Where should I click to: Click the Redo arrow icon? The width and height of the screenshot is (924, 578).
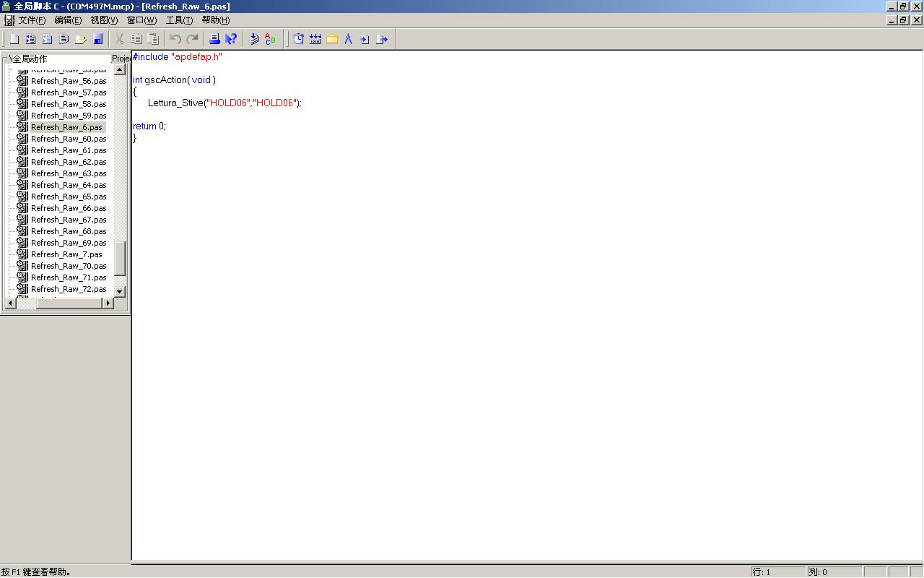pyautogui.click(x=192, y=39)
